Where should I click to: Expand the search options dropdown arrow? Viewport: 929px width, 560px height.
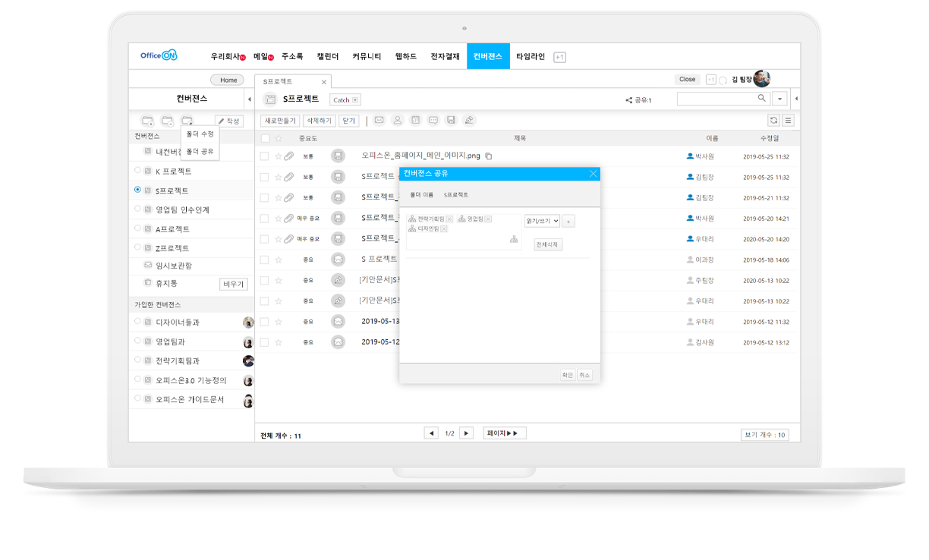(x=780, y=99)
